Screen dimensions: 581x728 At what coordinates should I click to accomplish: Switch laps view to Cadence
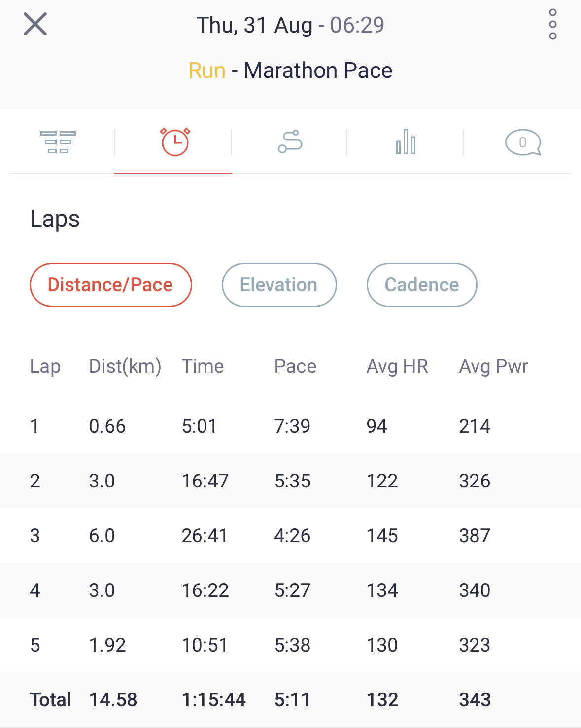point(422,285)
